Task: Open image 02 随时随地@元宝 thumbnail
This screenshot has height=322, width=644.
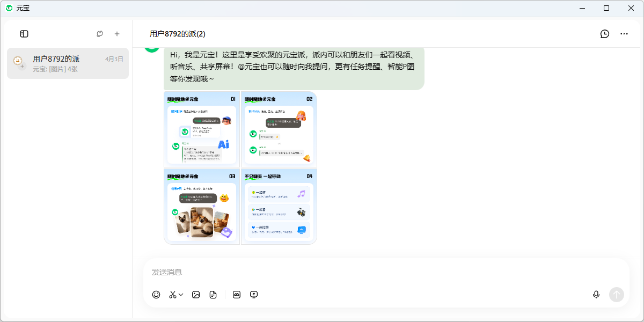Action: coord(279,129)
